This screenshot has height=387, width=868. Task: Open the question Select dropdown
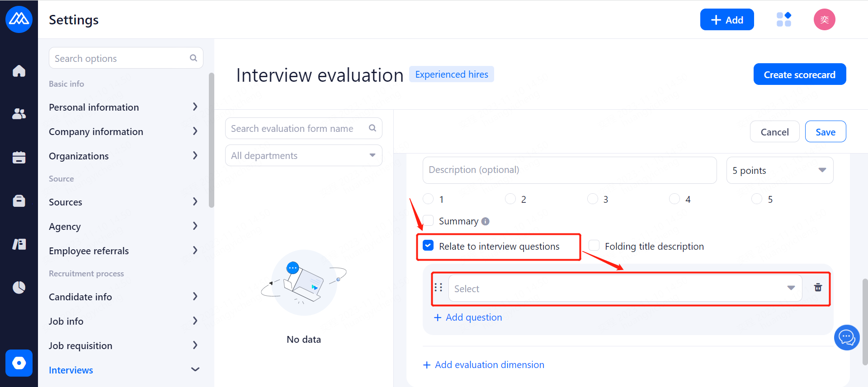pyautogui.click(x=625, y=288)
